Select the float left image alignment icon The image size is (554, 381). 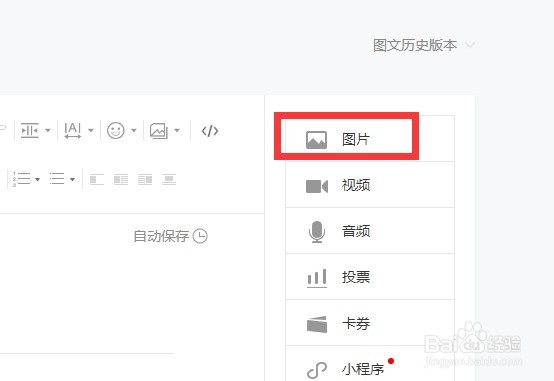(x=97, y=179)
